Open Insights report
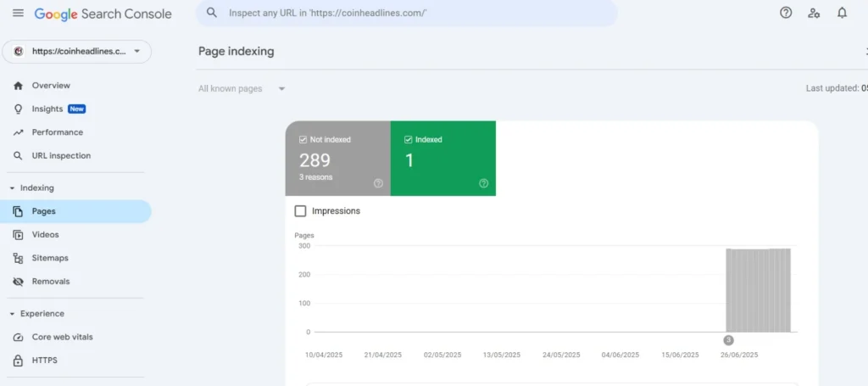This screenshot has width=868, height=386. tap(47, 109)
